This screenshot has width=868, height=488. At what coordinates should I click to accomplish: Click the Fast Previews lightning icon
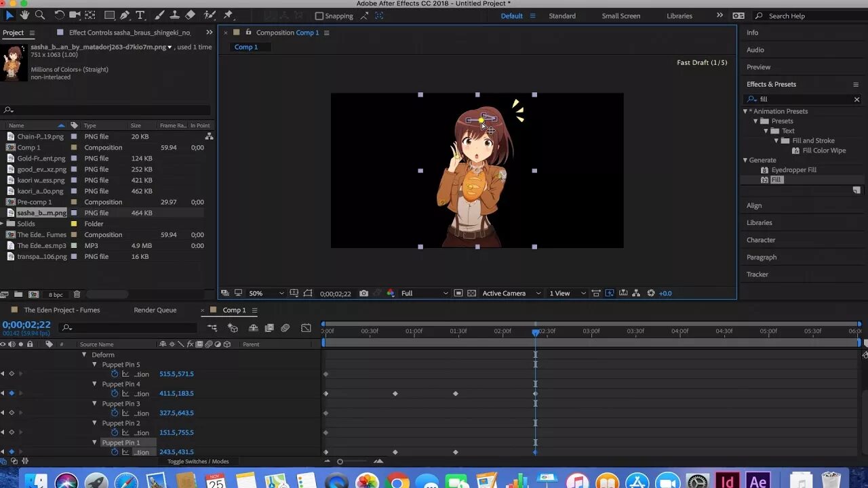(x=609, y=293)
